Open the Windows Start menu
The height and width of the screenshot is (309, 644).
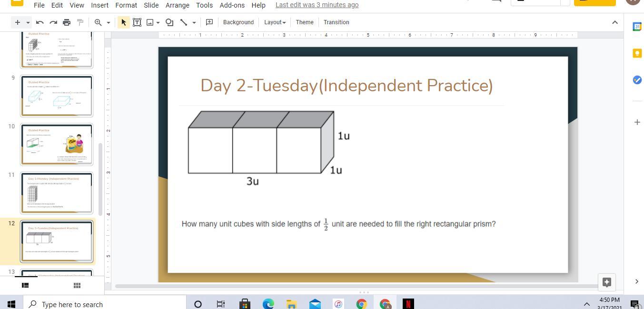tap(11, 304)
